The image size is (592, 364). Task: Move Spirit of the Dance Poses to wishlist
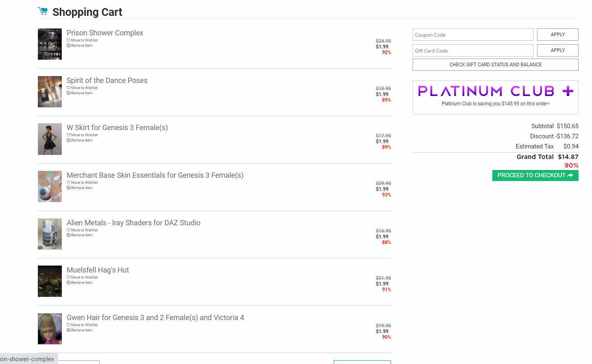[x=84, y=88]
